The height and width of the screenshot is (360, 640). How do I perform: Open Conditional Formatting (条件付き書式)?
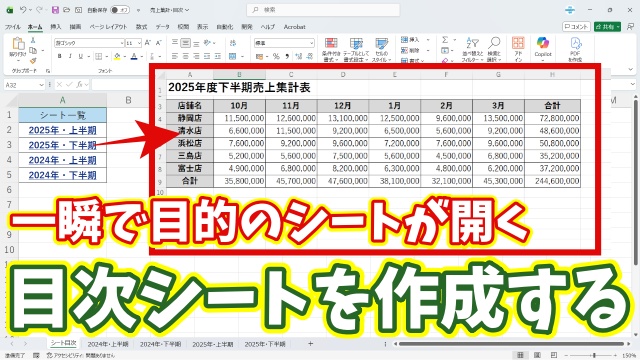coord(331,49)
